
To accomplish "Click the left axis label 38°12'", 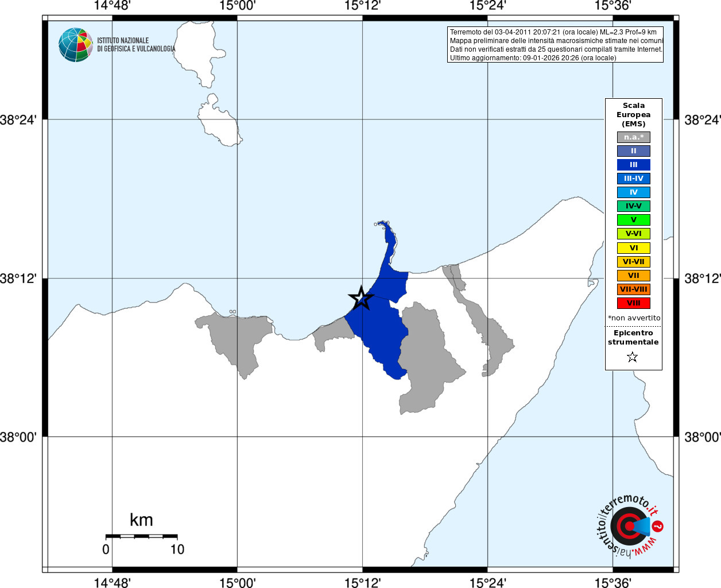I will [18, 278].
